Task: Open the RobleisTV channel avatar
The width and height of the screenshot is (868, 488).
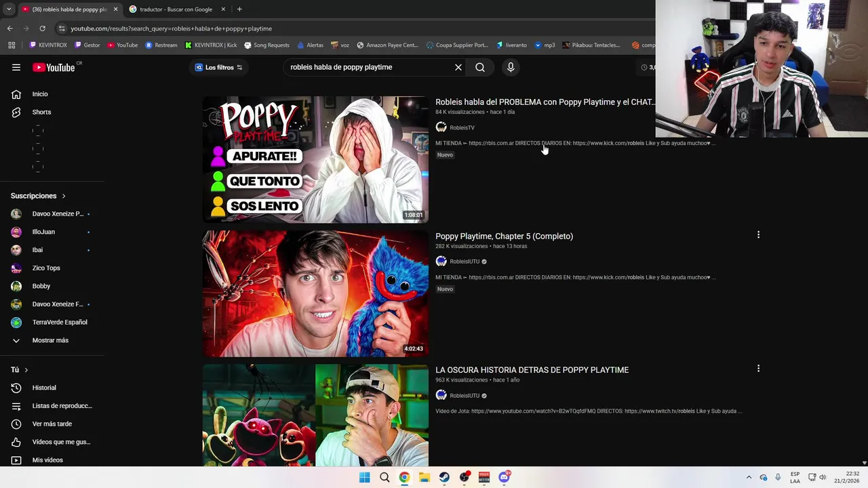Action: click(441, 127)
